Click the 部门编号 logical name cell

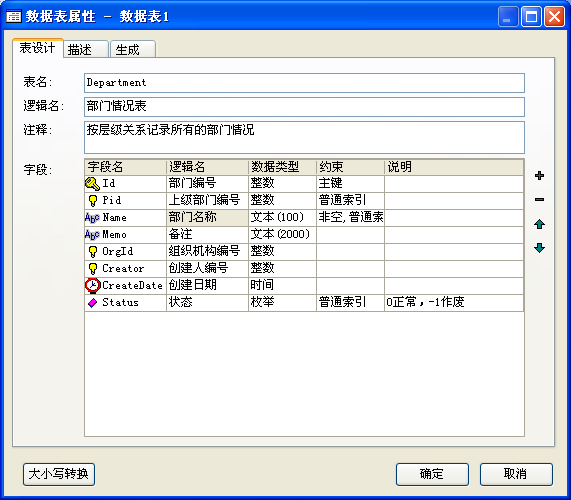coord(208,184)
